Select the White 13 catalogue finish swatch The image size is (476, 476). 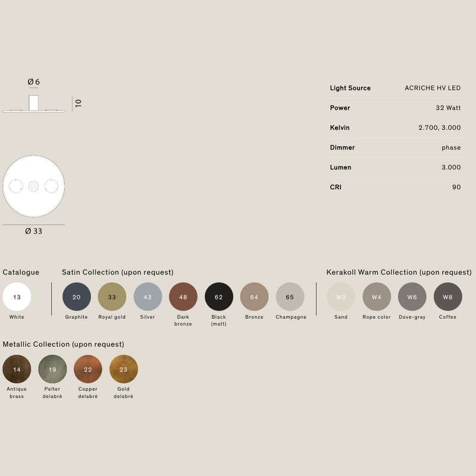[x=17, y=297]
